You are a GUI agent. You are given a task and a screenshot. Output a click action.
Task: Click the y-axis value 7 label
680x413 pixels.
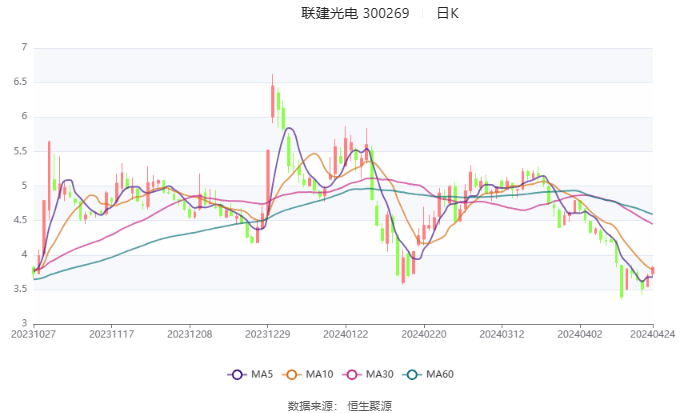pos(23,47)
